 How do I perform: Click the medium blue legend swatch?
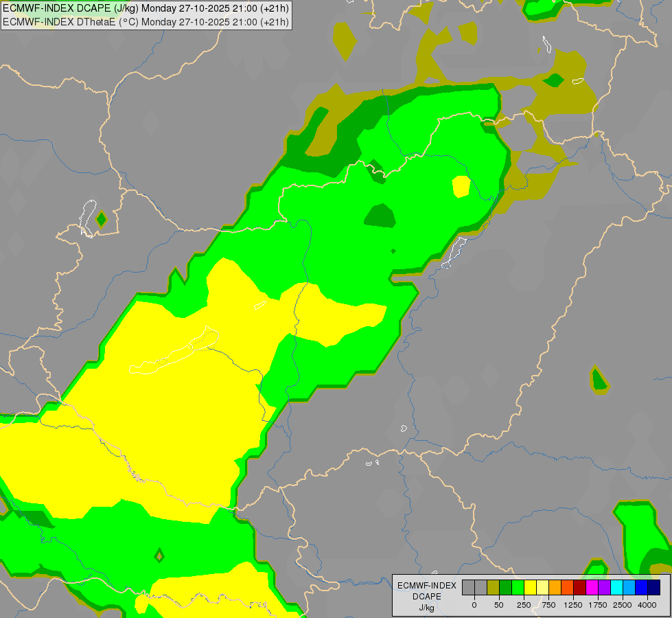click(x=642, y=587)
